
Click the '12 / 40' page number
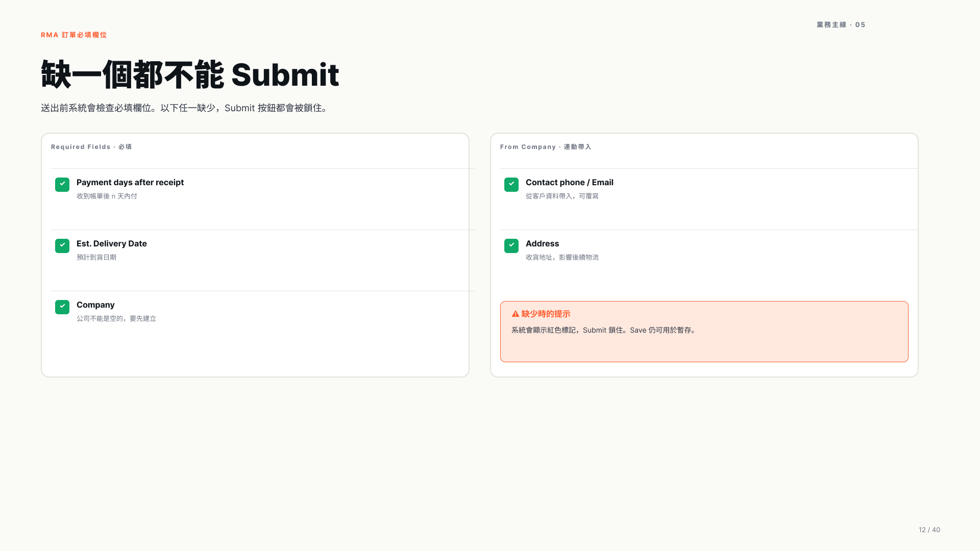click(929, 530)
